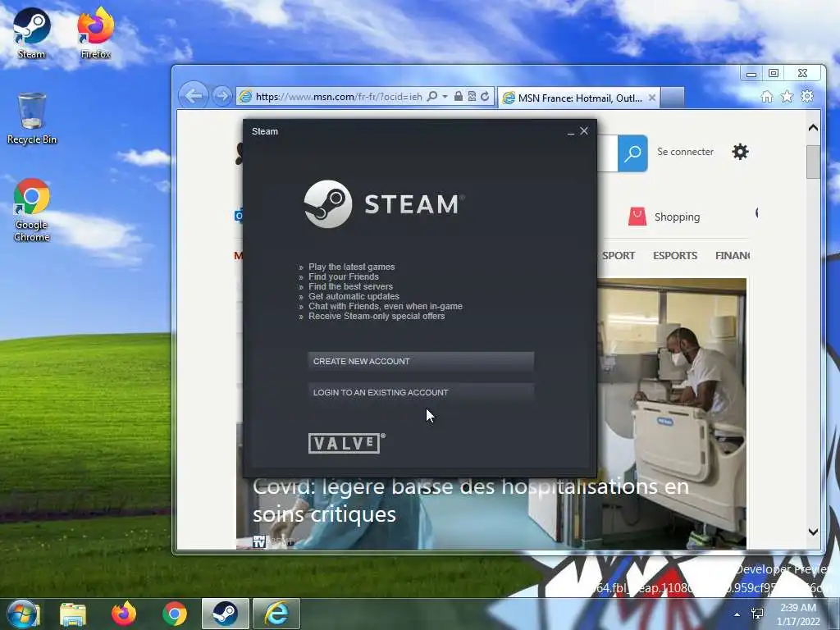This screenshot has width=840, height=630.
Task: Click the Se connecter link on MSN
Action: (x=685, y=152)
